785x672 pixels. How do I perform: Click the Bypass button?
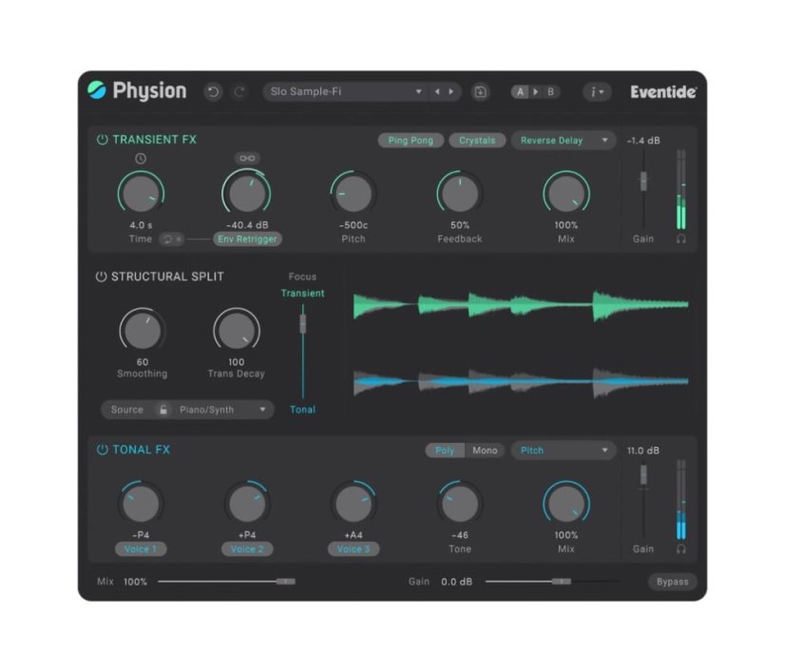(x=672, y=581)
